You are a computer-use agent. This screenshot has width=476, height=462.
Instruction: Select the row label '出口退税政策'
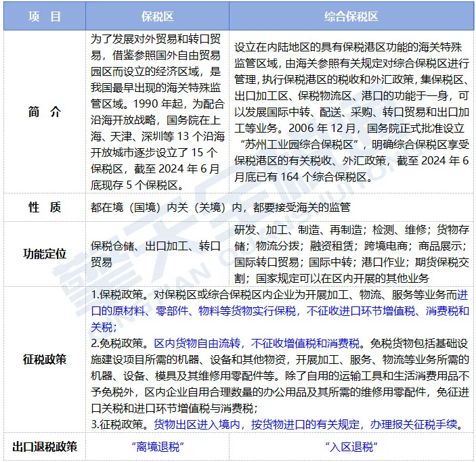pyautogui.click(x=45, y=446)
